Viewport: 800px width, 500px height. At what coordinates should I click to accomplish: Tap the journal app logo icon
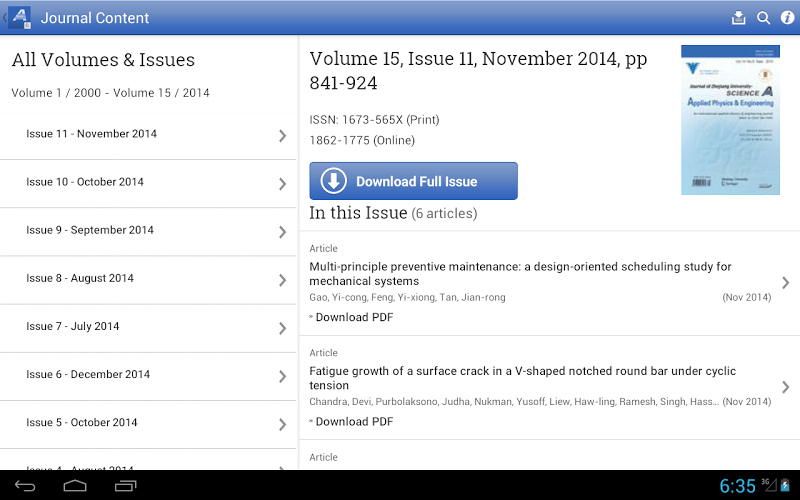(x=20, y=18)
